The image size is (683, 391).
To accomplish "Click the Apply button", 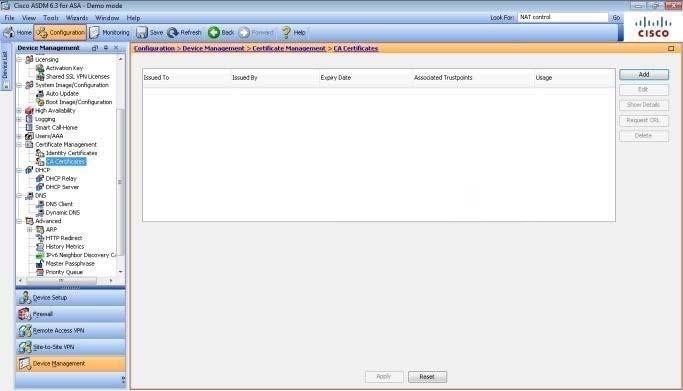I will pyautogui.click(x=384, y=377).
